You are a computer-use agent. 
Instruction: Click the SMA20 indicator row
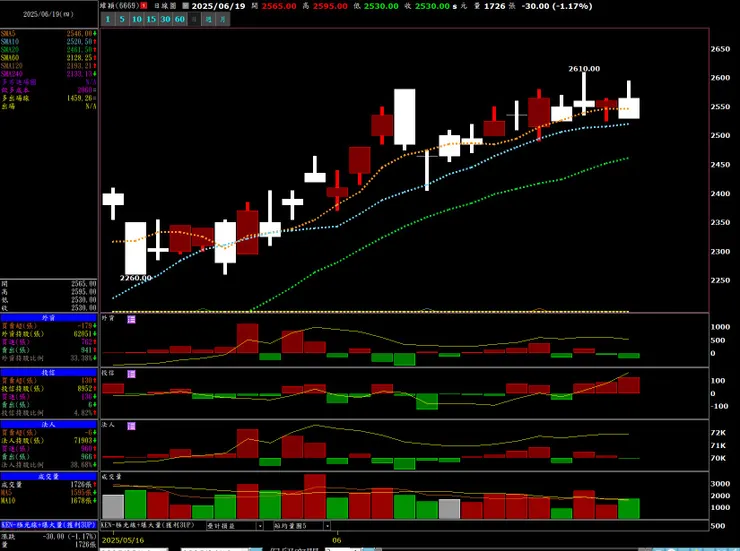coord(49,50)
